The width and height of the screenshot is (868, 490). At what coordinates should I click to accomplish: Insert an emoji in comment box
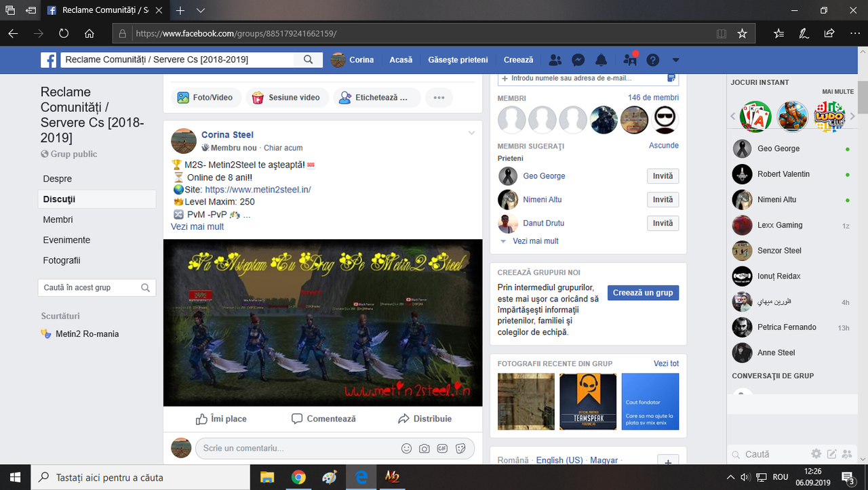point(406,448)
